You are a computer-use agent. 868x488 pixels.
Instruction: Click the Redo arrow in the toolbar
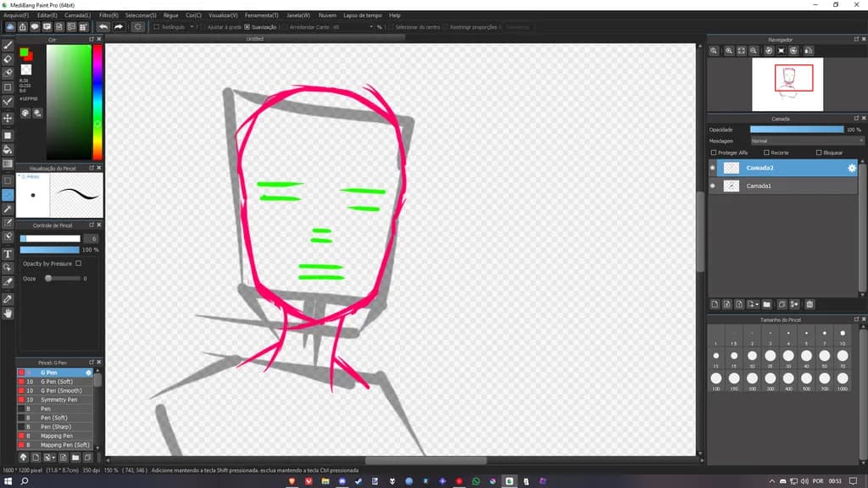coord(119,26)
